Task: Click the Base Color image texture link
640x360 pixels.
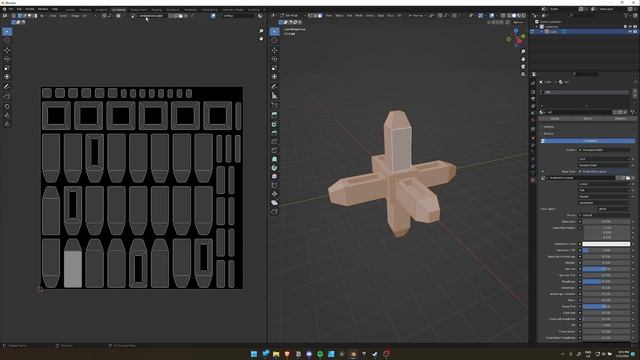Action: (x=604, y=171)
